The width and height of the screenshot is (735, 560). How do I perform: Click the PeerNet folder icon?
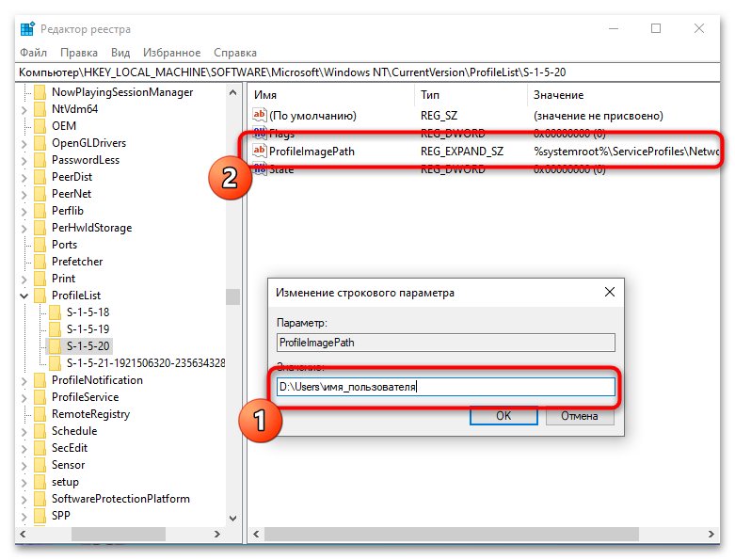pos(40,194)
